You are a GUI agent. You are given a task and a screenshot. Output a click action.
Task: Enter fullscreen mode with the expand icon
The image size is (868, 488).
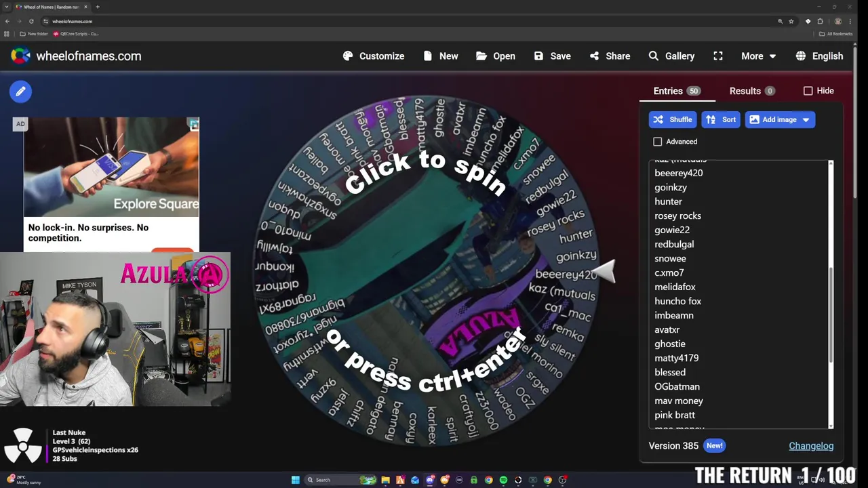coord(718,56)
